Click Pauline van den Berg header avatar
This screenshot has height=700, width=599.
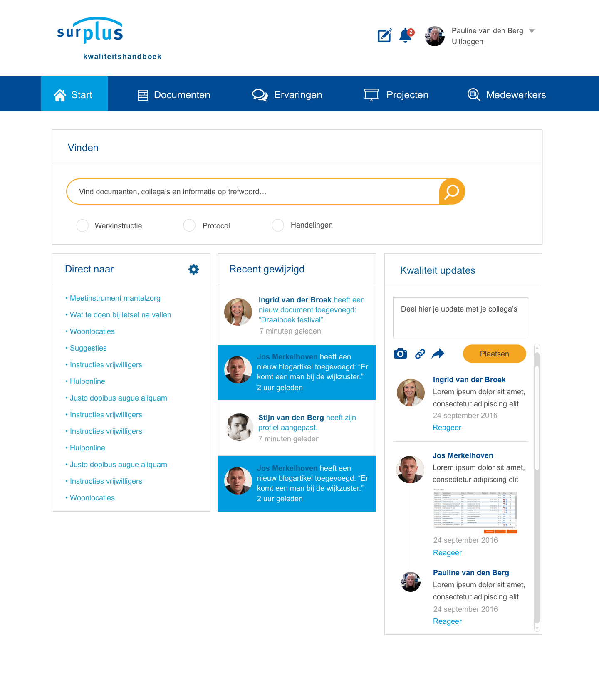pyautogui.click(x=435, y=36)
